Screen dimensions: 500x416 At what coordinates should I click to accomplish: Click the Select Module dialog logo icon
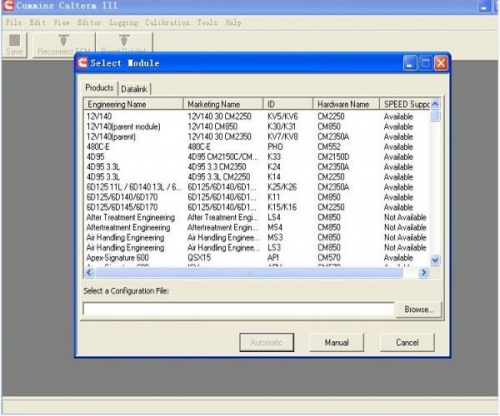tap(82, 63)
